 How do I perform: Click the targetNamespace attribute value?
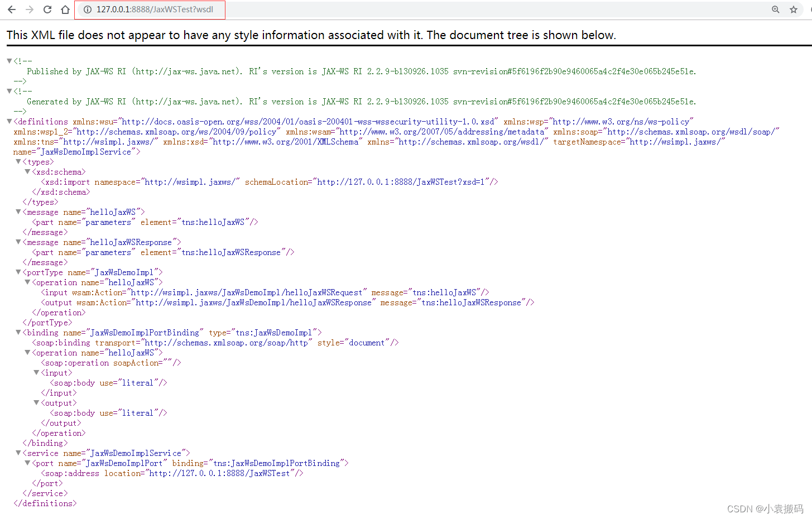675,142
